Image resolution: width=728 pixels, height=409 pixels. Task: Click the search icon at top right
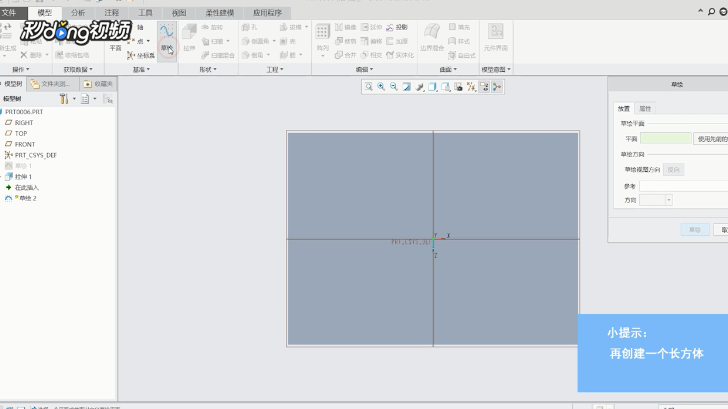tap(711, 12)
